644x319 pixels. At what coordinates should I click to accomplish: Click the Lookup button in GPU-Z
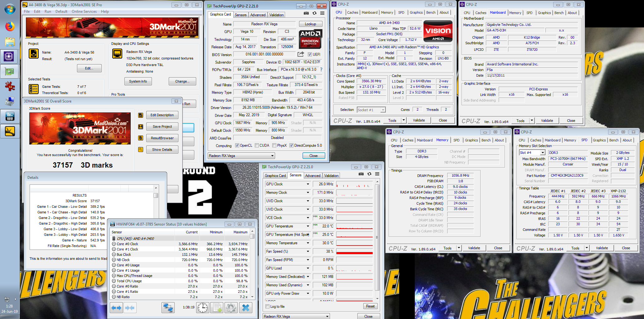pyautogui.click(x=310, y=24)
